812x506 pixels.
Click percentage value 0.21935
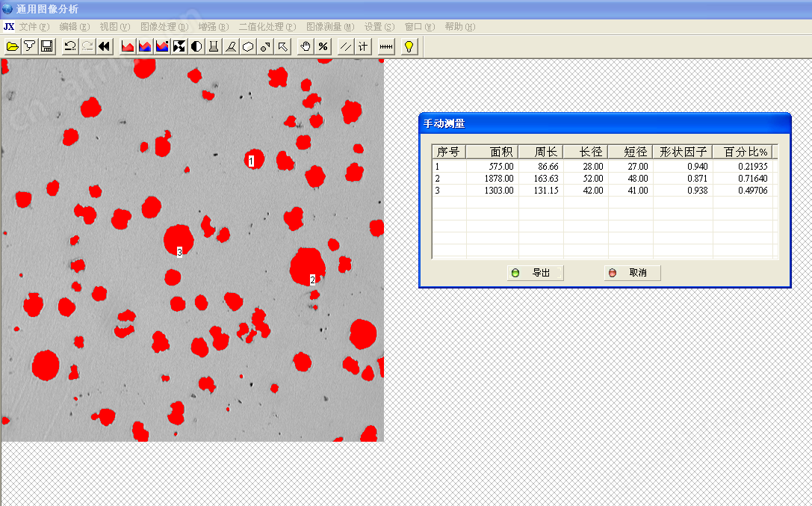(753, 166)
